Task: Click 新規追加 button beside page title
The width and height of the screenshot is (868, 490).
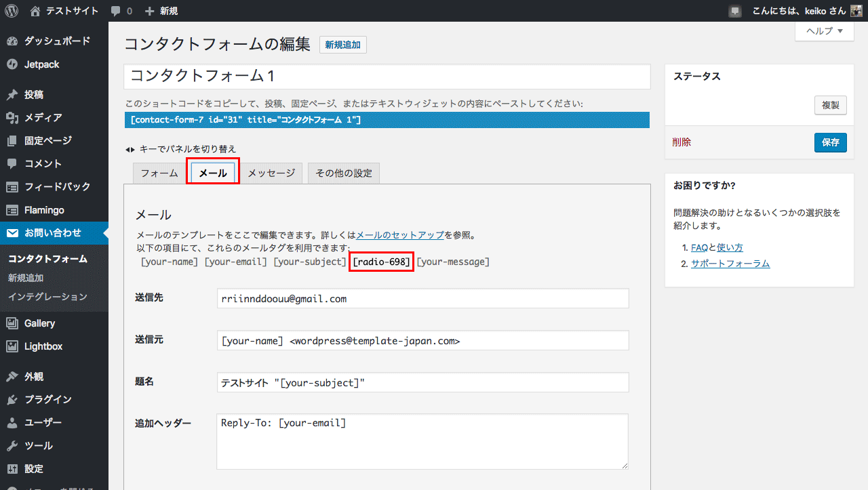Action: (x=343, y=45)
